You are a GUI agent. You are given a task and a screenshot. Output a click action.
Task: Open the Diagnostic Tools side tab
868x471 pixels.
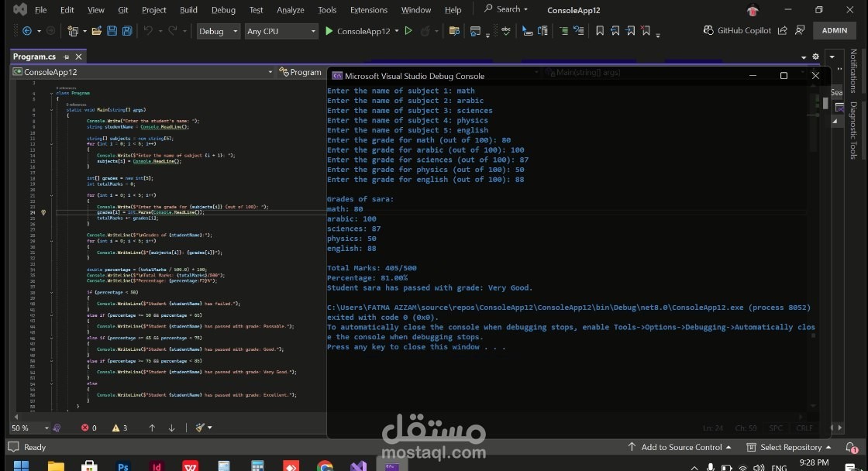click(x=853, y=131)
